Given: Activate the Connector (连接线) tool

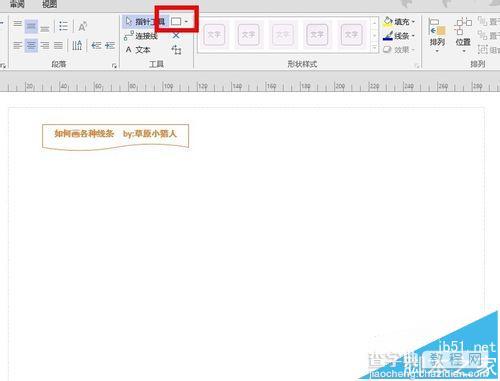Looking at the screenshot, I should [x=141, y=36].
